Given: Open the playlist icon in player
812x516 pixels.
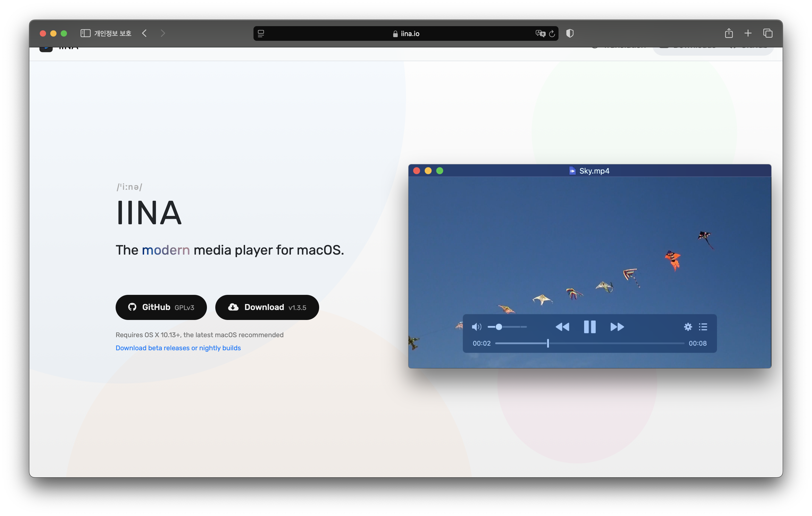Looking at the screenshot, I should [703, 326].
